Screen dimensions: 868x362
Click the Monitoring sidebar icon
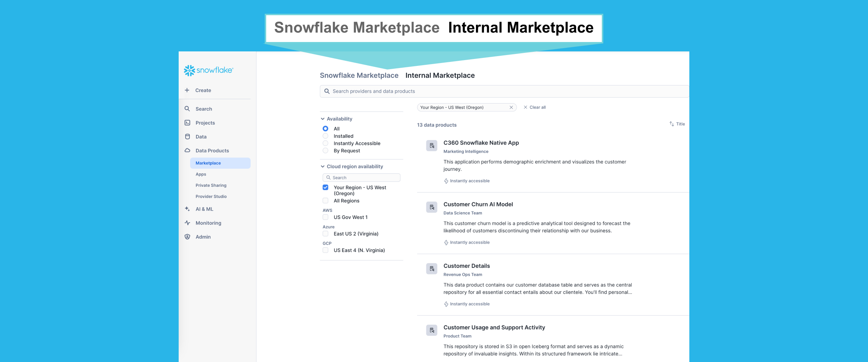tap(187, 223)
